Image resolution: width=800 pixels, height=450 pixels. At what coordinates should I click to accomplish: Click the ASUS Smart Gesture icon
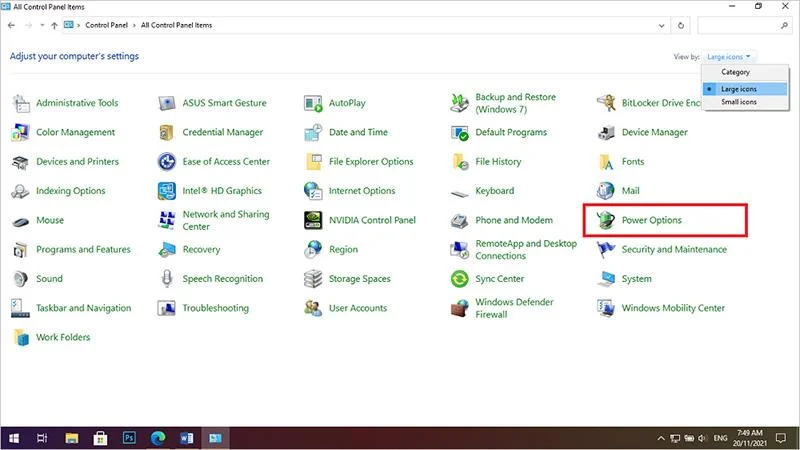[167, 104]
